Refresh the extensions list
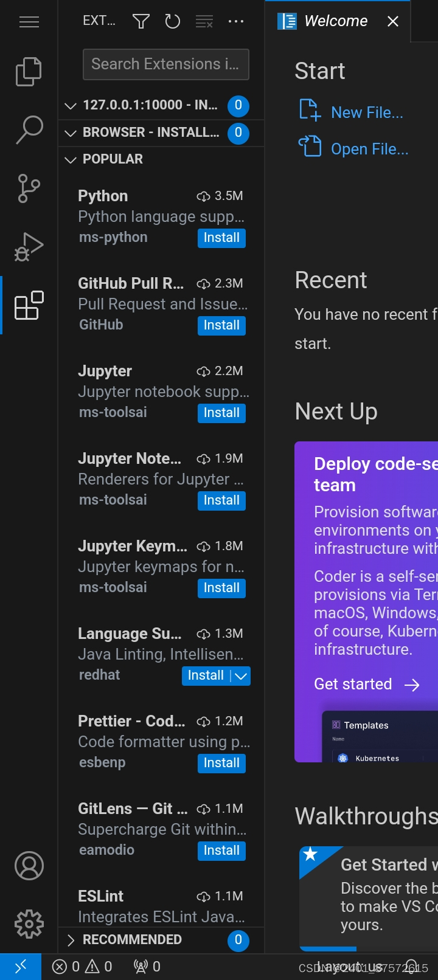438x980 pixels. coord(173,22)
